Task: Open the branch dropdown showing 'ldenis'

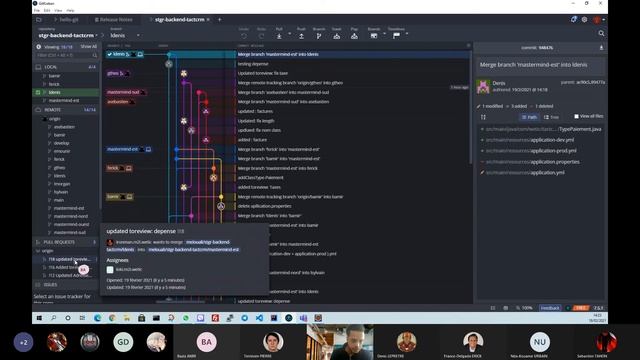Action: (125, 36)
